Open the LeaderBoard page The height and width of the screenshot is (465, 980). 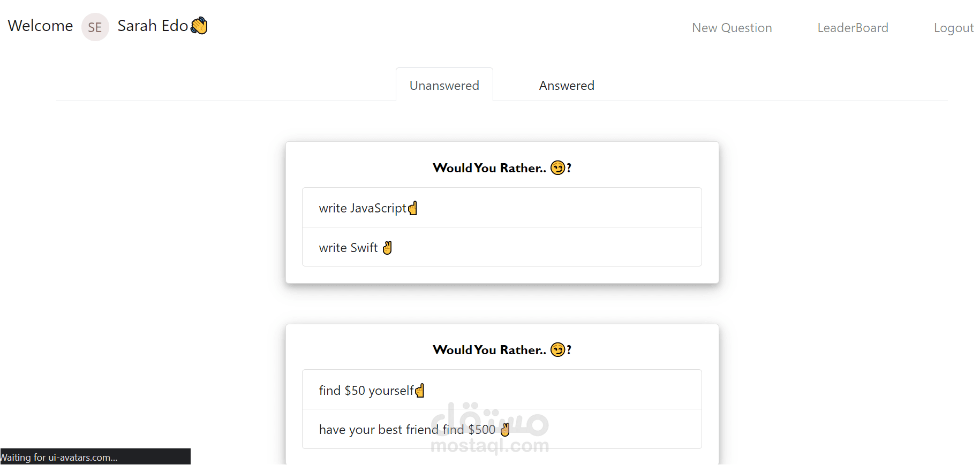click(x=853, y=27)
